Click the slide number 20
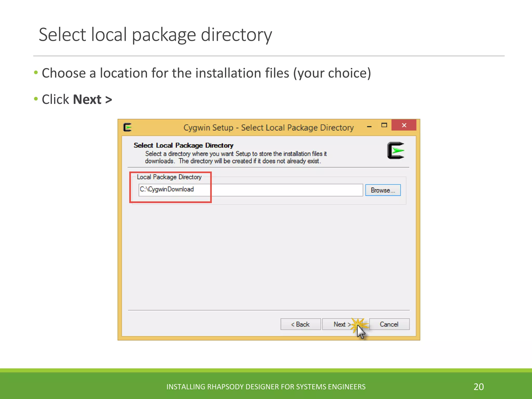Image resolution: width=532 pixels, height=399 pixels. click(478, 387)
